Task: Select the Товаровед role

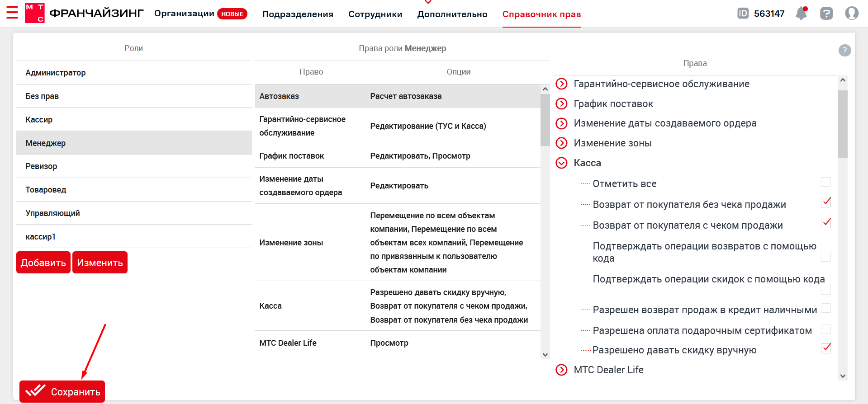Action: 134,190
